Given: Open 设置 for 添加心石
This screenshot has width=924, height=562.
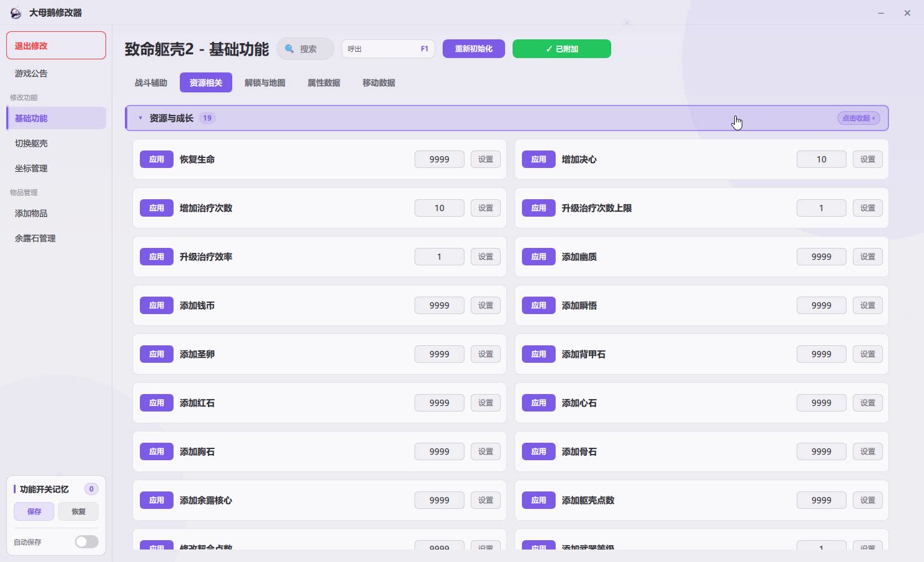Looking at the screenshot, I should [x=868, y=403].
